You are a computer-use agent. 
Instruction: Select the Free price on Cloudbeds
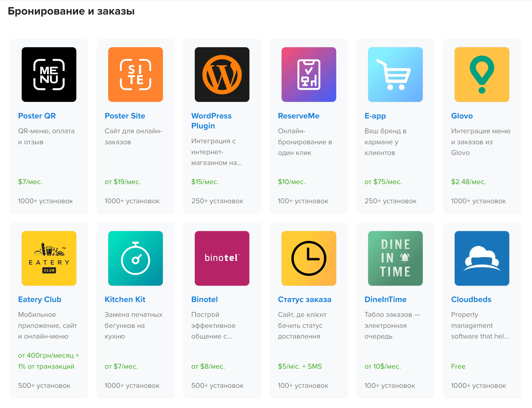458,366
